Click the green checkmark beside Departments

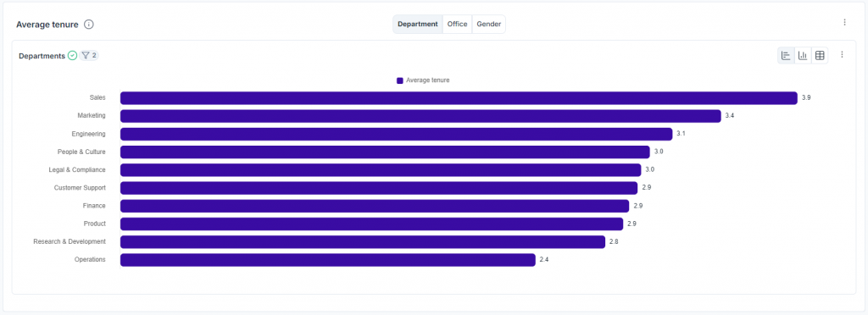tap(72, 55)
